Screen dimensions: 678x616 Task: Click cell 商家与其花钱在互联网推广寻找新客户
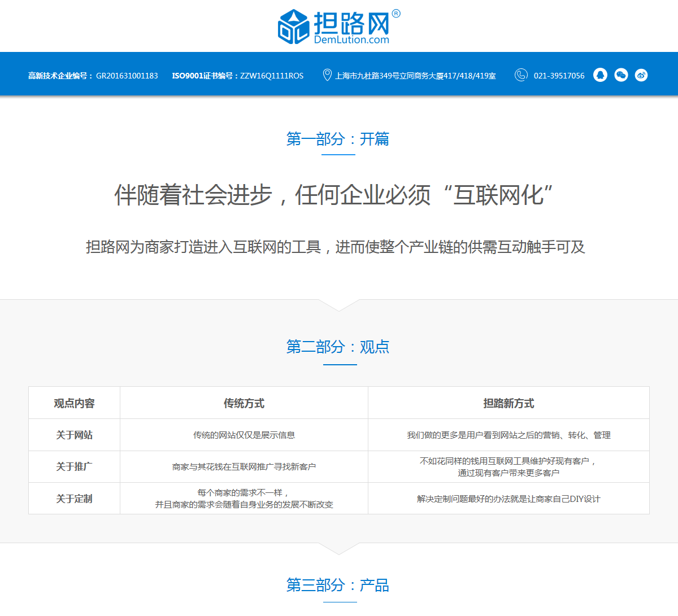click(244, 467)
